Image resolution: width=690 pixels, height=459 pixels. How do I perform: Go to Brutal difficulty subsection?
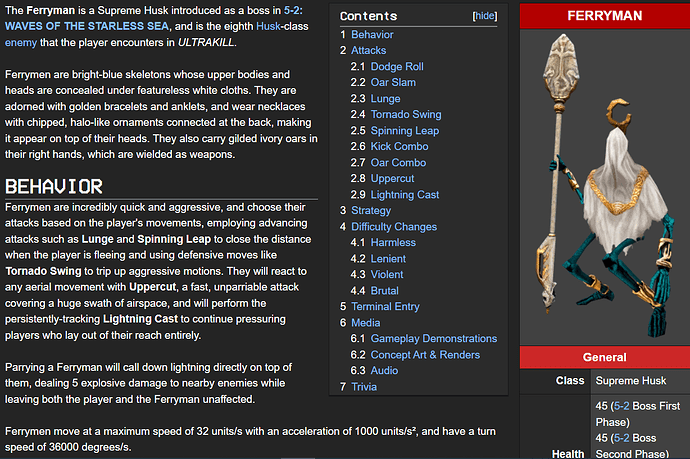point(385,291)
